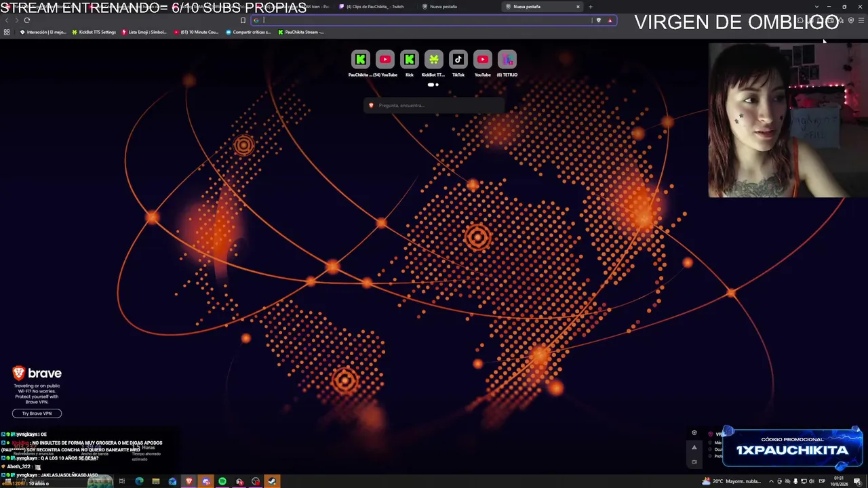868x488 pixels.
Task: Open Brave Rewards triangle icon in address bar
Action: 610,20
